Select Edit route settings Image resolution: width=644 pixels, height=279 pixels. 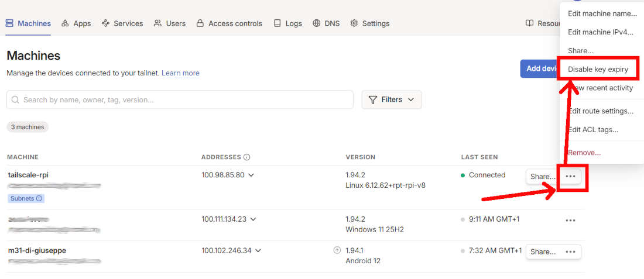[x=602, y=111]
